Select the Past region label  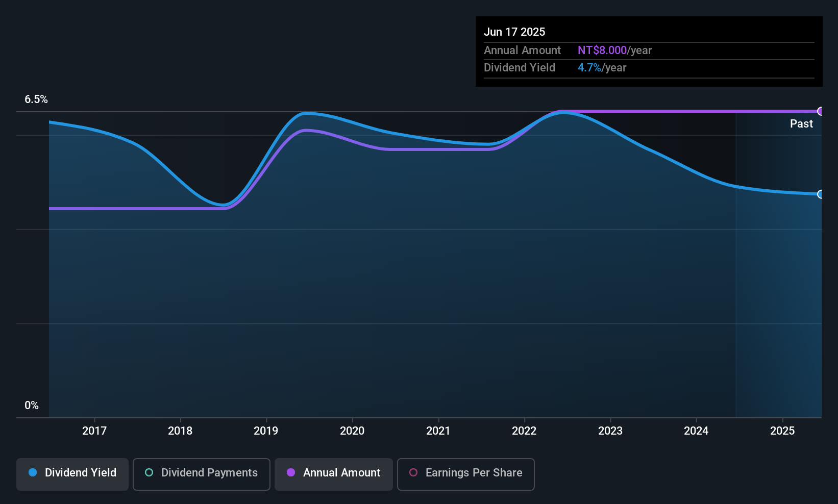coord(801,123)
